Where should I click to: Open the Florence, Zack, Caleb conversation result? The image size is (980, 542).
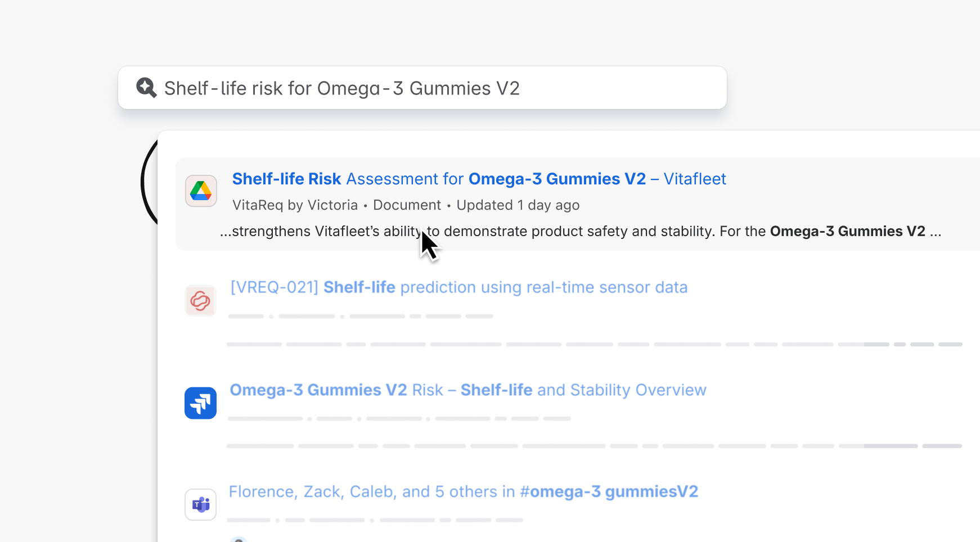point(463,492)
